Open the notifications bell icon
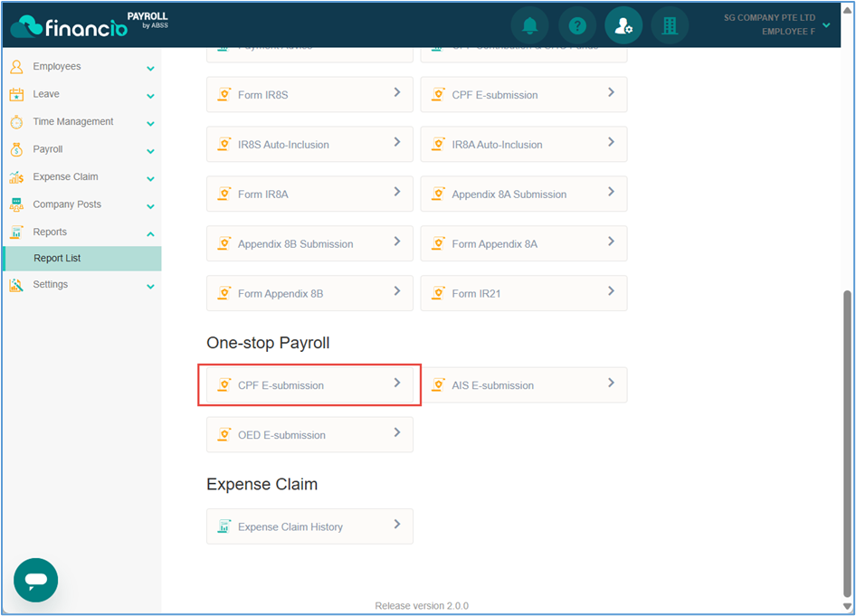Screen dimensions: 856x616 point(529,25)
